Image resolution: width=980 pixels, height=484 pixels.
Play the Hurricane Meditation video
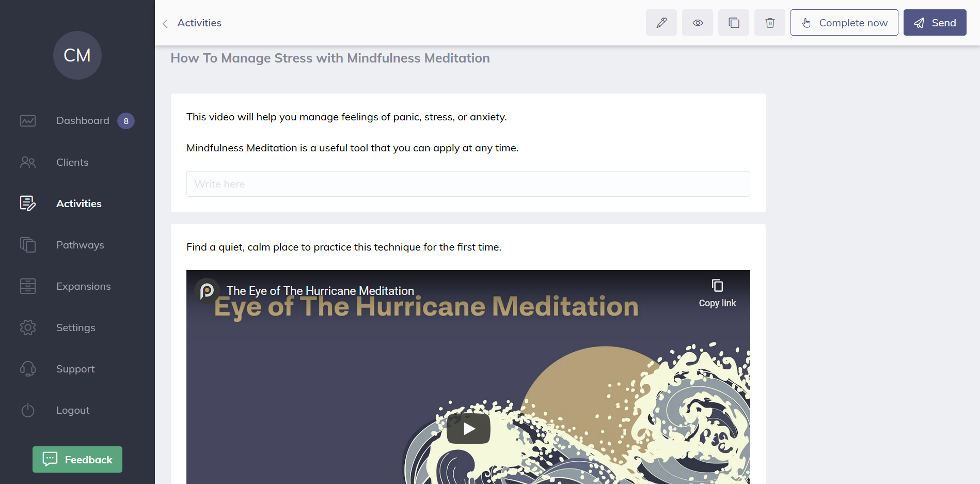coord(468,428)
